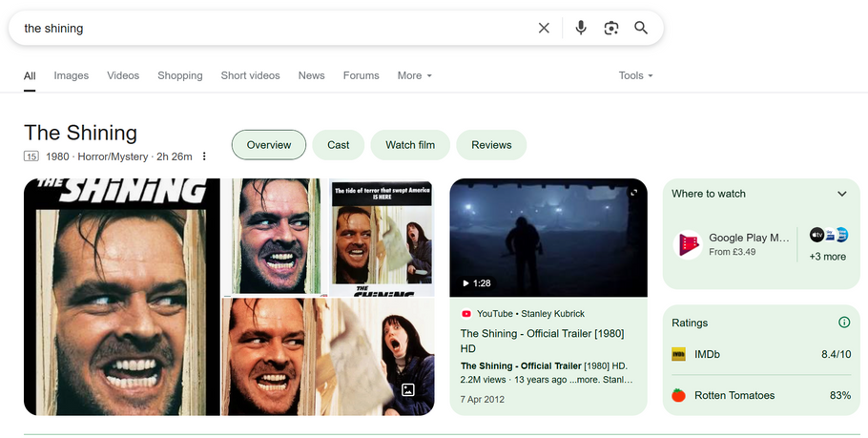Viewport: 868px width, 438px height.
Task: Click the magnifying glass search icon
Action: point(641,28)
